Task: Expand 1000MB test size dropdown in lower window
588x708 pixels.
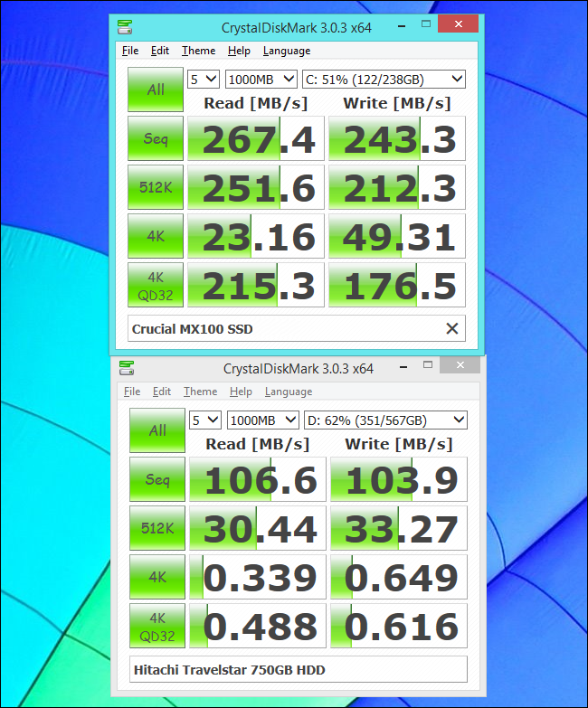Action: pos(263,420)
